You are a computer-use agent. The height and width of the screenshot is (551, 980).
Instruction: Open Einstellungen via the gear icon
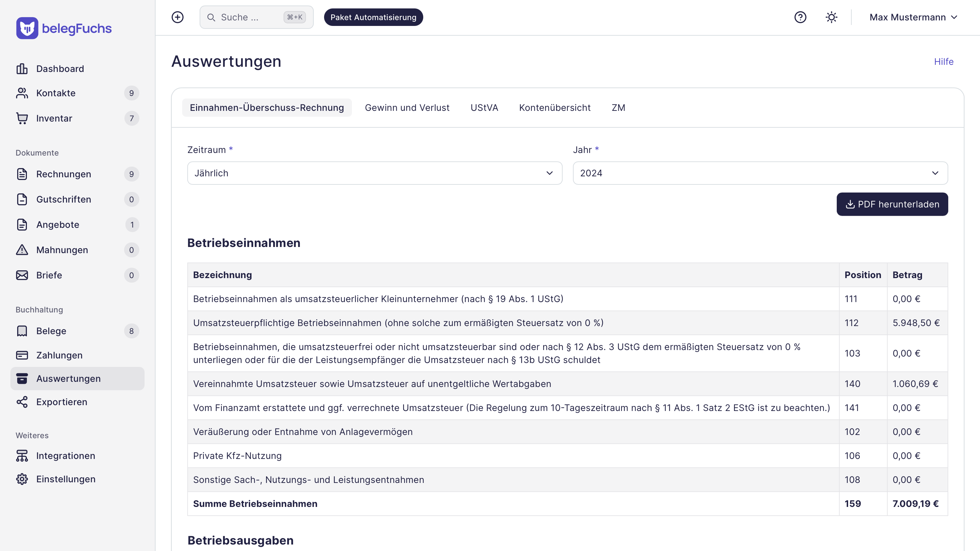(x=22, y=479)
